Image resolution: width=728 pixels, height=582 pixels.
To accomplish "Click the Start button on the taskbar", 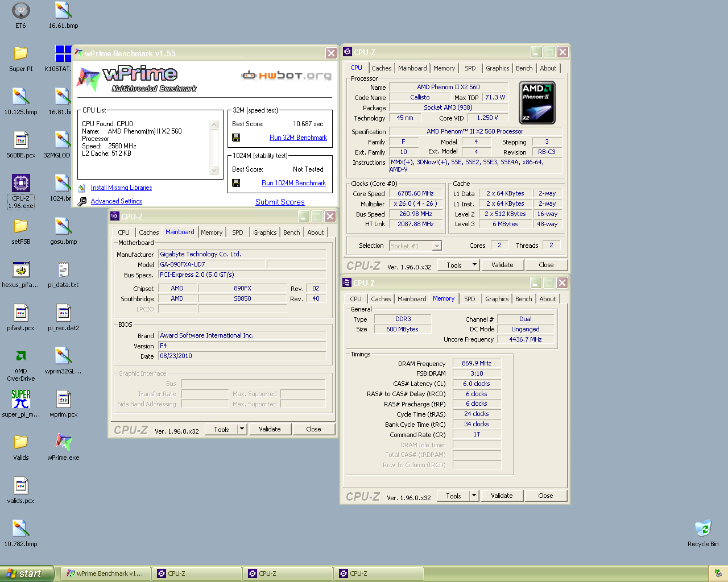I will (27, 573).
